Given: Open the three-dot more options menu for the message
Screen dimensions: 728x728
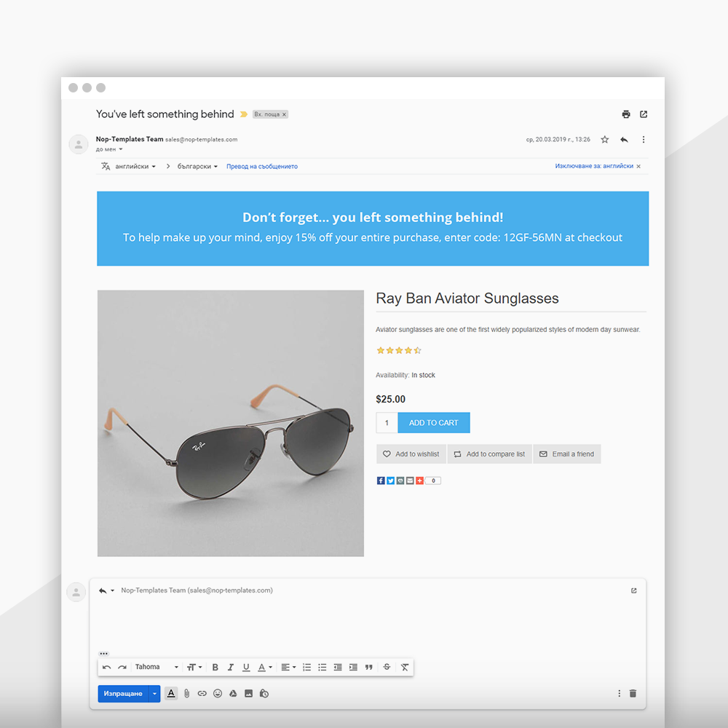Looking at the screenshot, I should (644, 139).
